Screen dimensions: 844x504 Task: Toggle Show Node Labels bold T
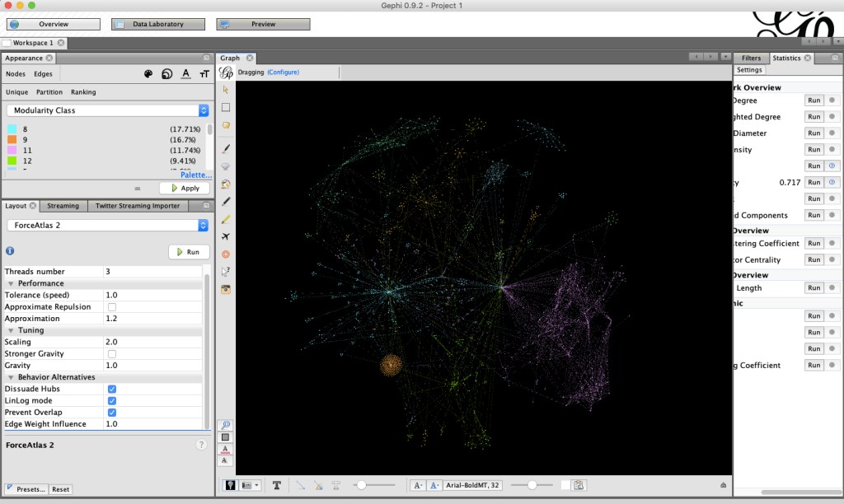point(277,485)
